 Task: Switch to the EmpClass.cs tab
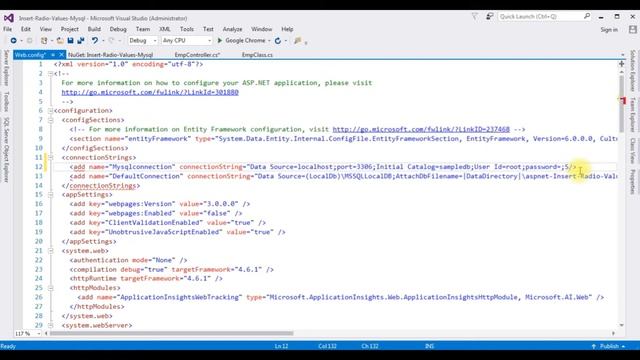(x=257, y=55)
